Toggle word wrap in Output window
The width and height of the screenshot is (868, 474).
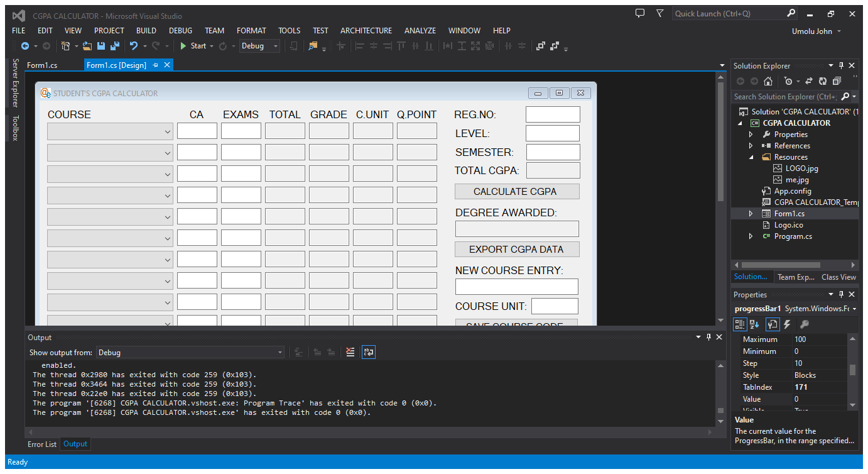[369, 353]
